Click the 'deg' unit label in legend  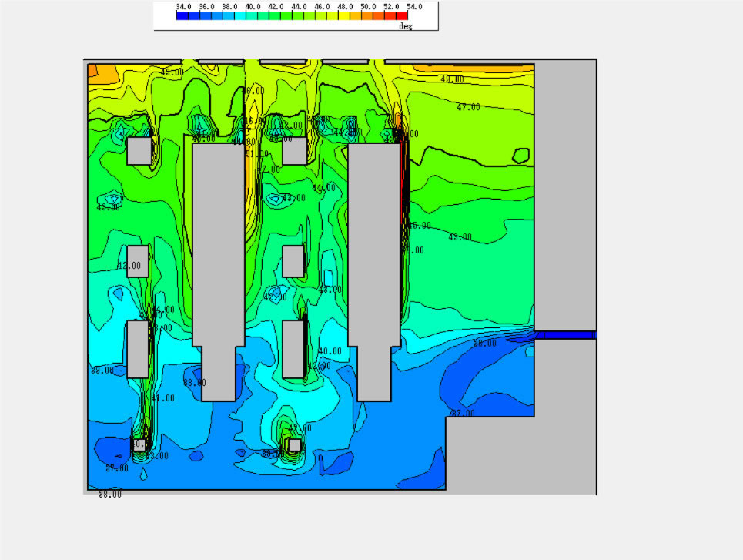(405, 26)
